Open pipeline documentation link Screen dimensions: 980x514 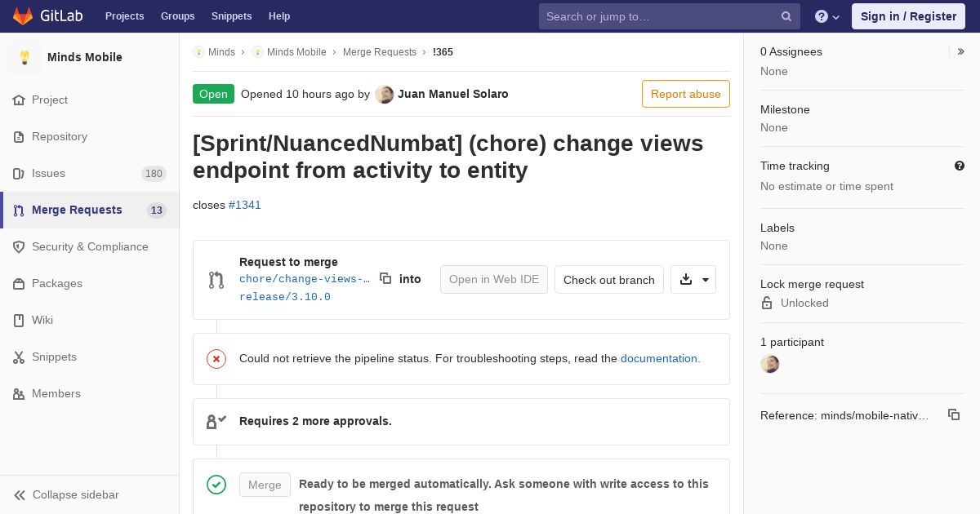tap(661, 358)
